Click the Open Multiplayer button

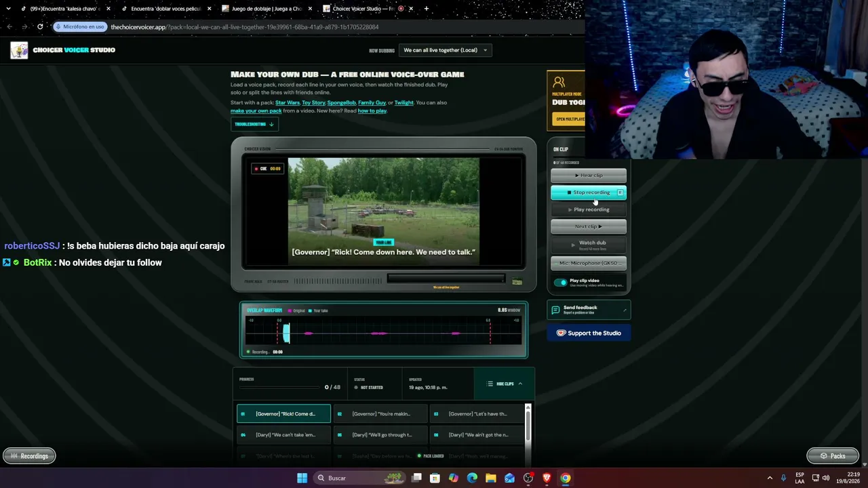570,119
